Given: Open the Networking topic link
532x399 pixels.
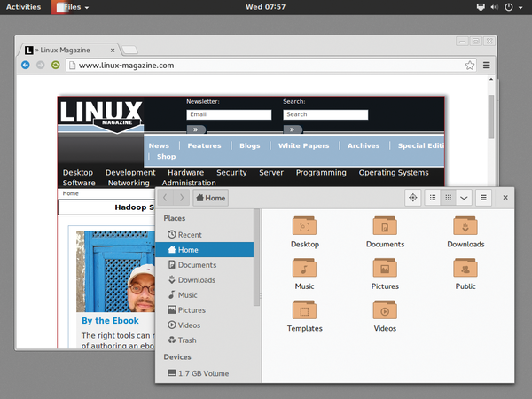Looking at the screenshot, I should coord(129,183).
